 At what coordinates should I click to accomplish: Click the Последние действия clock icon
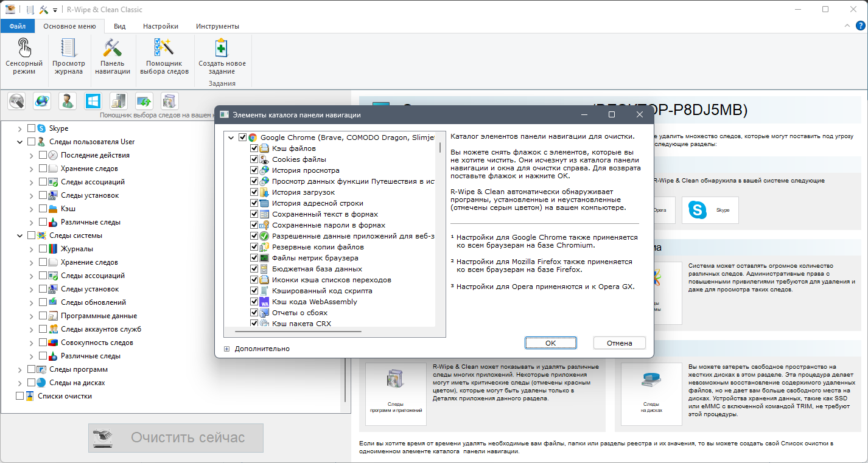53,155
